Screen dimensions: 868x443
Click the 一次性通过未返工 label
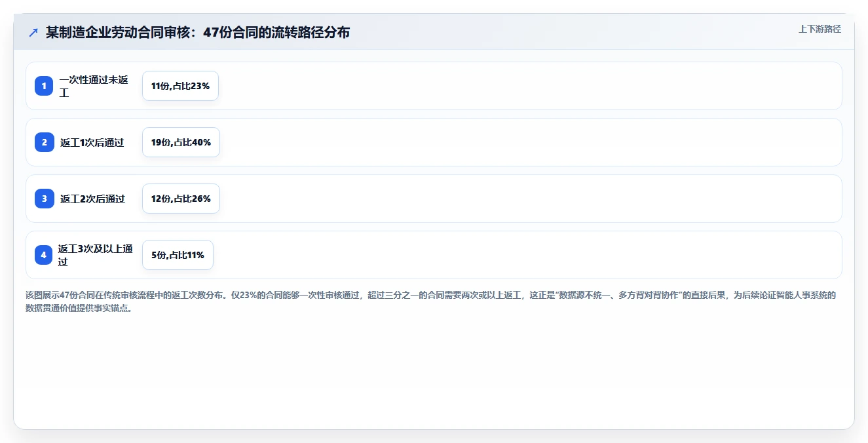click(94, 86)
